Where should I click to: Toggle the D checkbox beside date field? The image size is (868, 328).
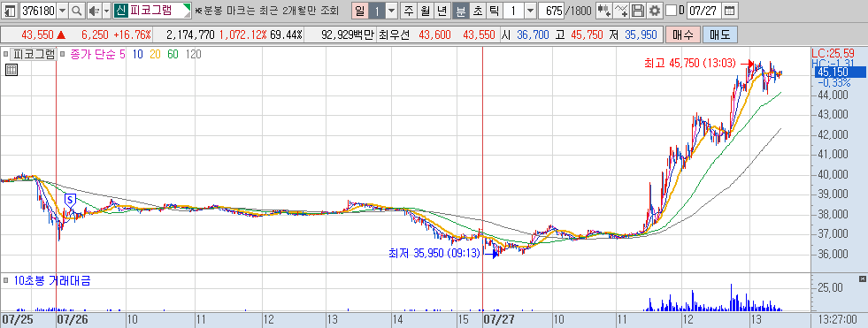point(671,11)
